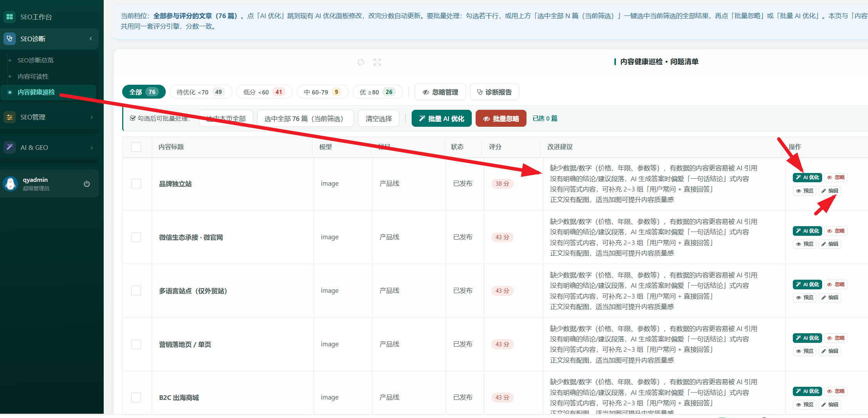Image resolution: width=868 pixels, height=418 pixels.
Task: Collapse the SEO诊断 menu chevron
Action: (x=91, y=39)
